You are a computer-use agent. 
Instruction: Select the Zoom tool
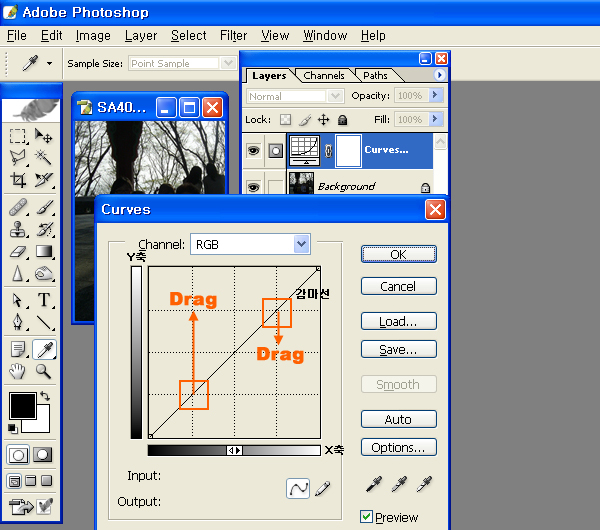coord(44,371)
